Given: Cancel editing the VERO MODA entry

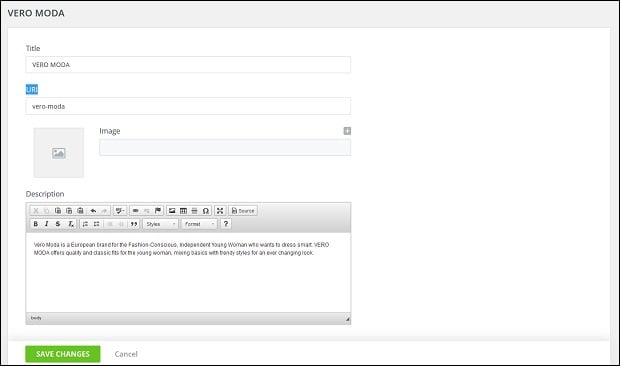Looking at the screenshot, I should [x=126, y=354].
